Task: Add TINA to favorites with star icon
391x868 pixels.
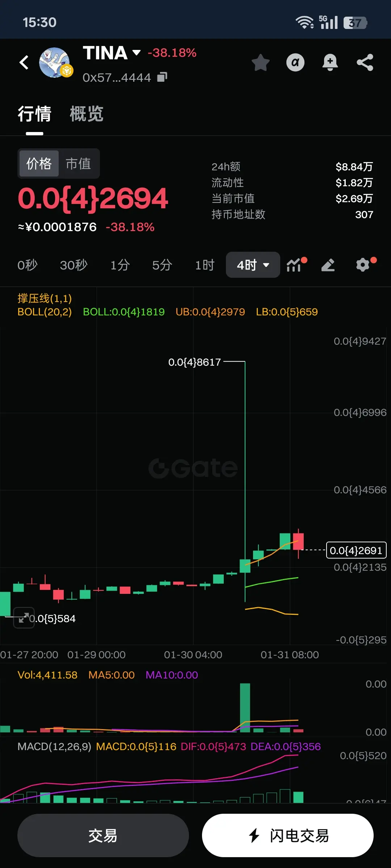Action: (260, 62)
